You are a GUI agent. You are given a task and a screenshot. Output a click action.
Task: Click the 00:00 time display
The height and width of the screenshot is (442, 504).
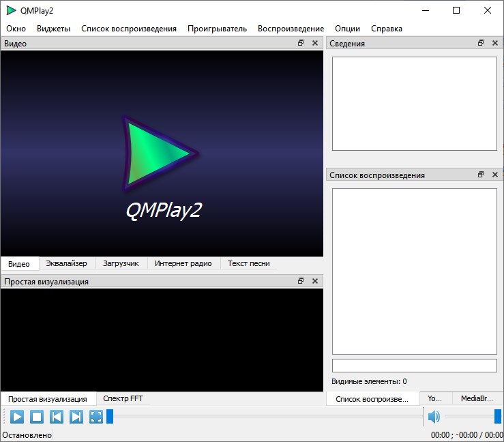466,435
